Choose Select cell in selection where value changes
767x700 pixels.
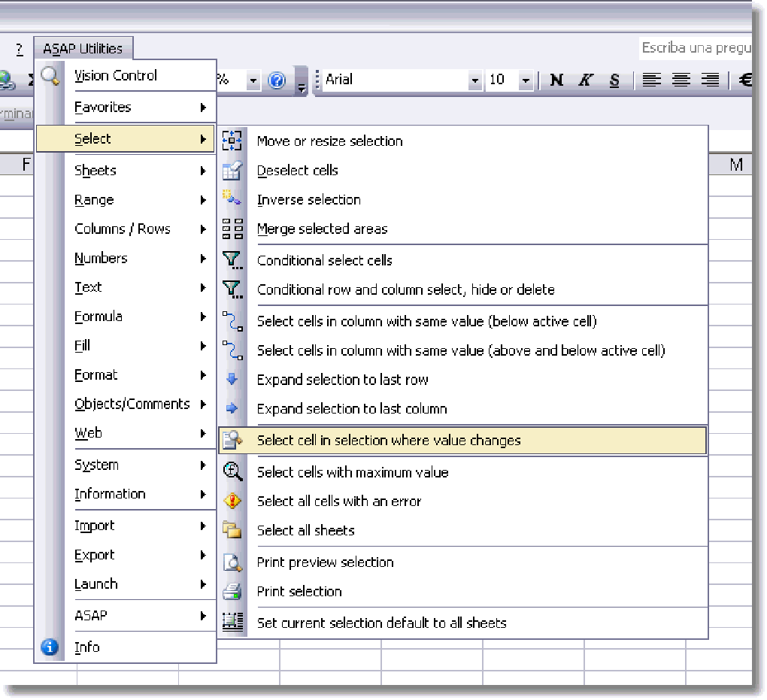pos(389,441)
